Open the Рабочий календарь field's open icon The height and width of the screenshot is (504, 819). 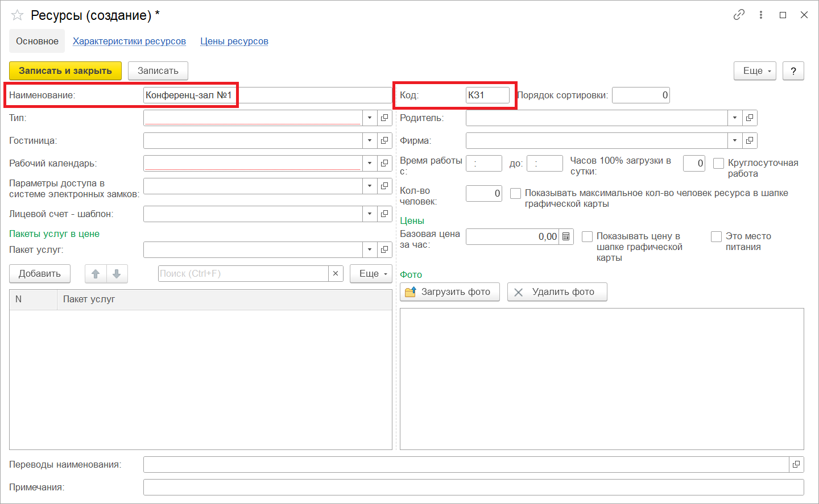click(384, 163)
